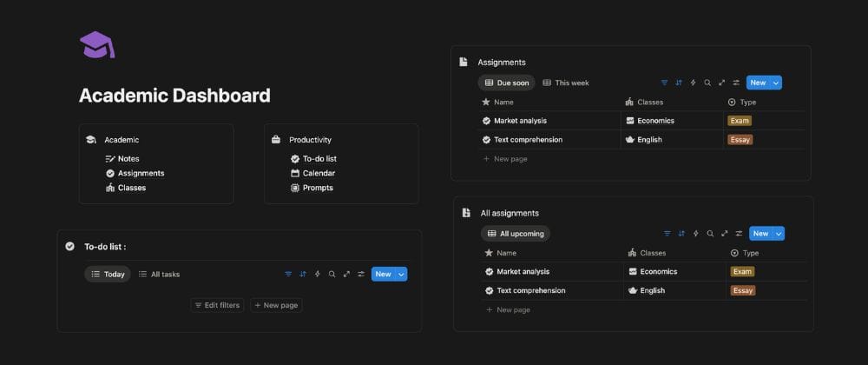868x365 pixels.
Task: Switch to This week view tab
Action: [x=566, y=83]
